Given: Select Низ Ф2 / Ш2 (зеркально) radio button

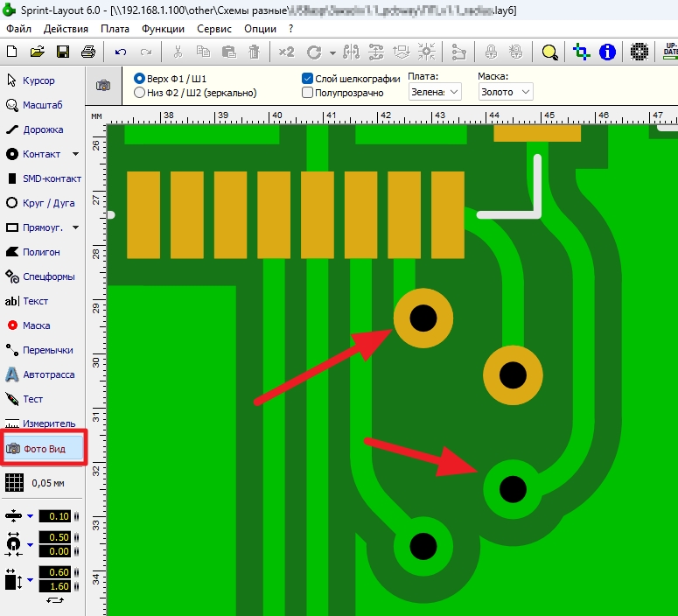Looking at the screenshot, I should (x=139, y=93).
